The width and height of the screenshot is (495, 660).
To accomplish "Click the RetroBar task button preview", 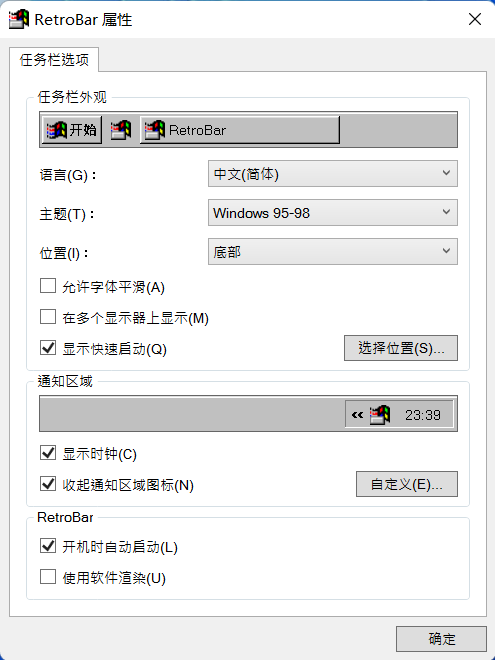I will pyautogui.click(x=240, y=130).
